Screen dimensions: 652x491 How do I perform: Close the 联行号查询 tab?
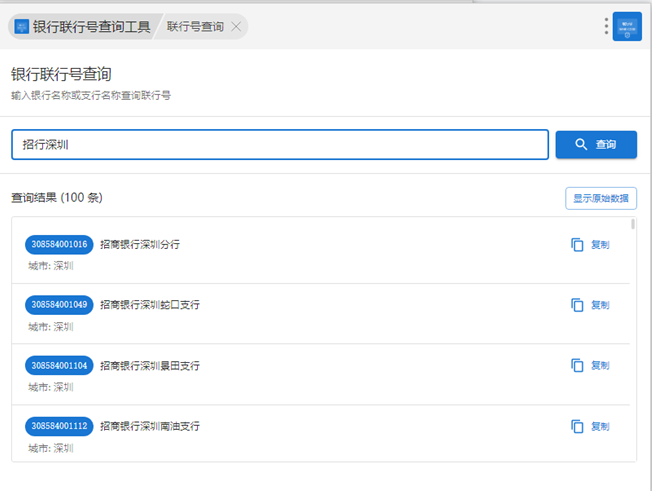coord(236,27)
